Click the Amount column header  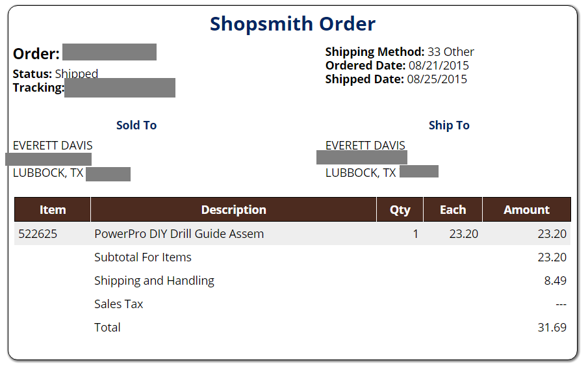526,209
